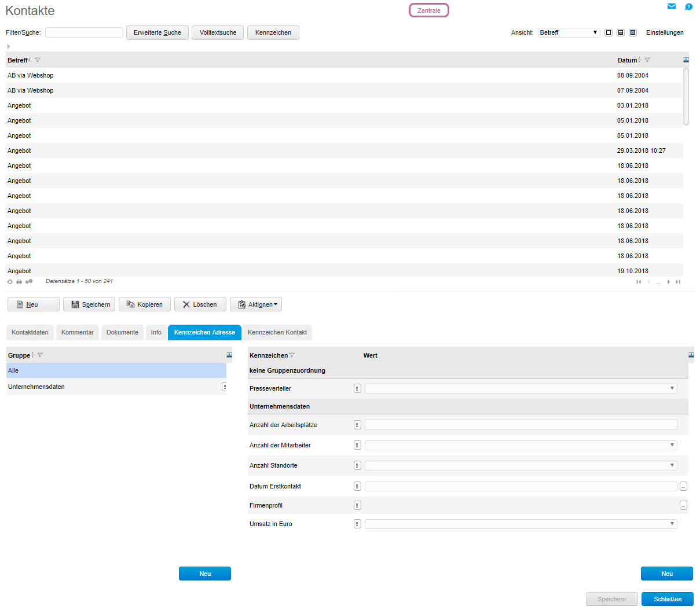Open the Ansicht dropdown

click(569, 32)
